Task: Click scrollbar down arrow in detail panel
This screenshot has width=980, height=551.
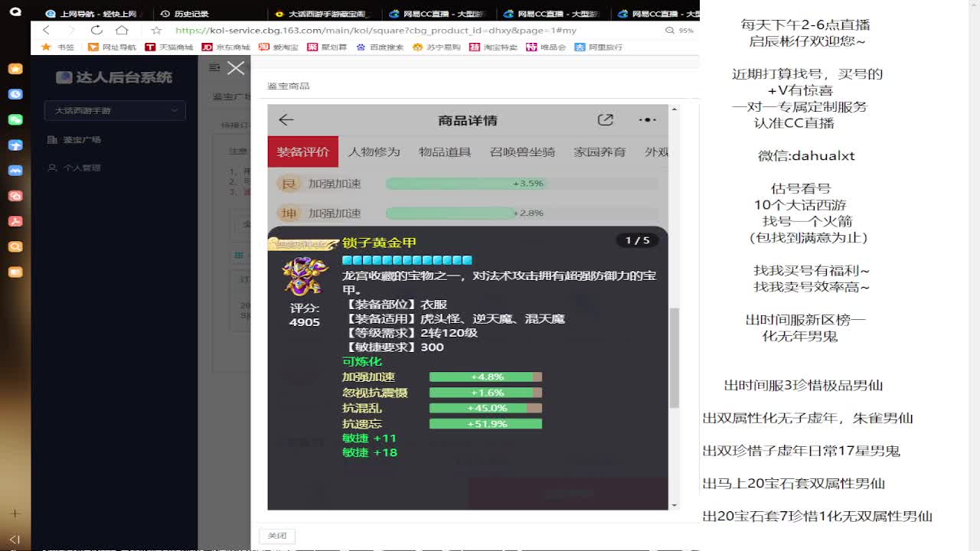Action: coord(675,505)
